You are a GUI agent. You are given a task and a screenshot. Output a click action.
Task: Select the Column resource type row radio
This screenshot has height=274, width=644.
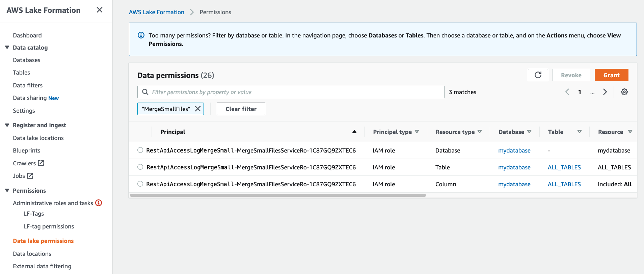click(140, 184)
